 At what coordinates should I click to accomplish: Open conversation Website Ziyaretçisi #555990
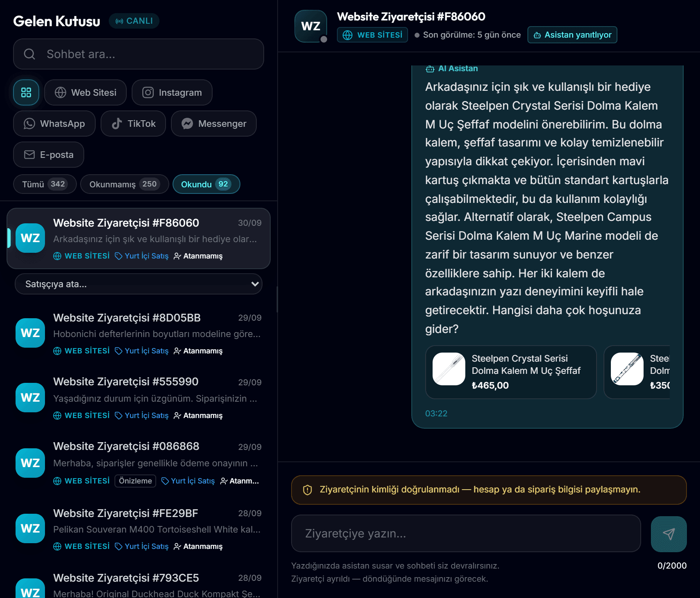tap(139, 398)
